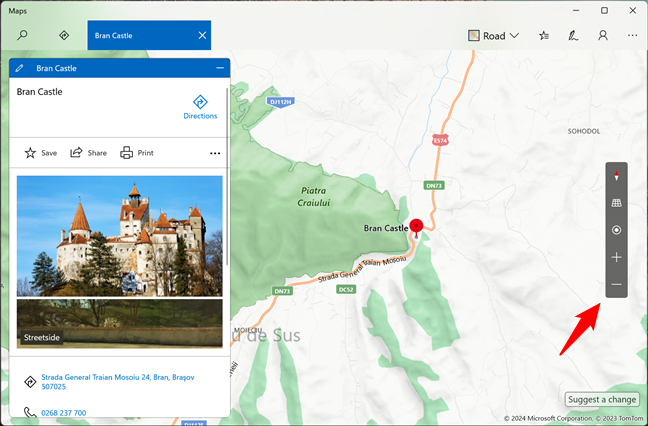Click the address directions diamond icon
Viewport: 648px width, 426px height.
(x=30, y=382)
